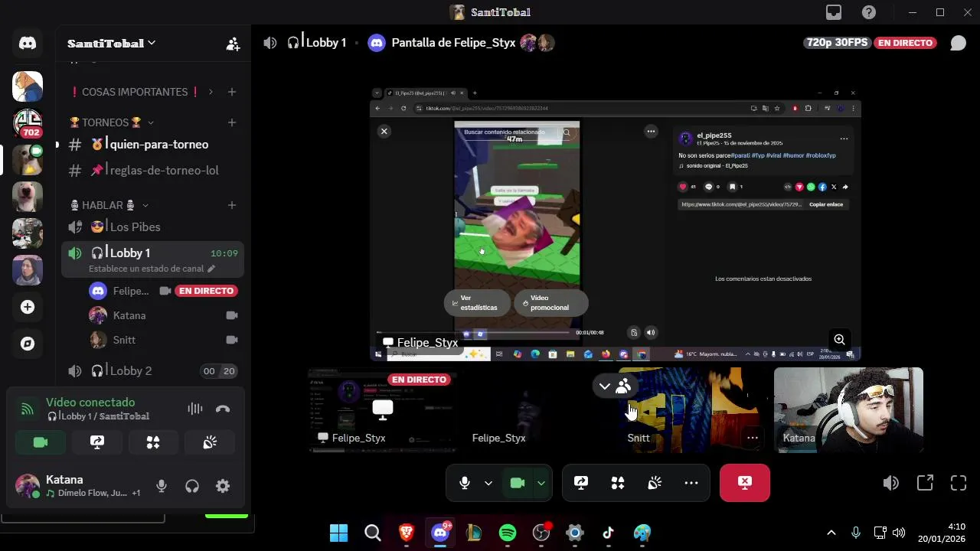Viewport: 980px width, 551px height.
Task: Open server with 702 notification badge
Action: (28, 122)
